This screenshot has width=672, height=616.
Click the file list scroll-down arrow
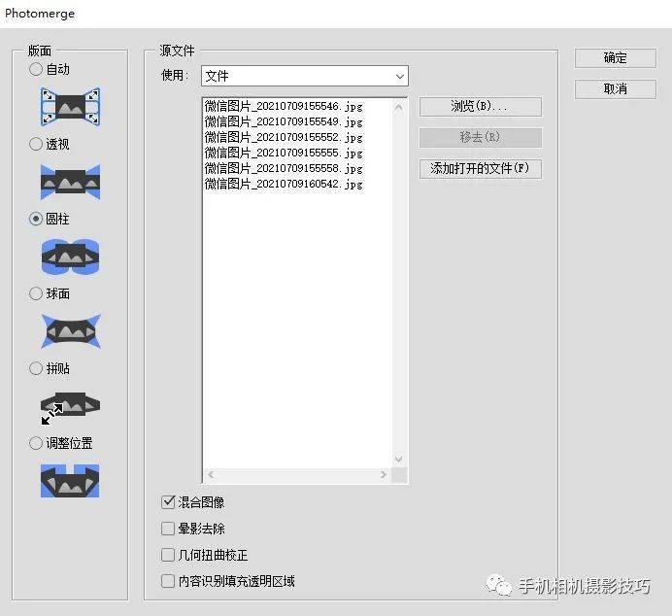(398, 460)
